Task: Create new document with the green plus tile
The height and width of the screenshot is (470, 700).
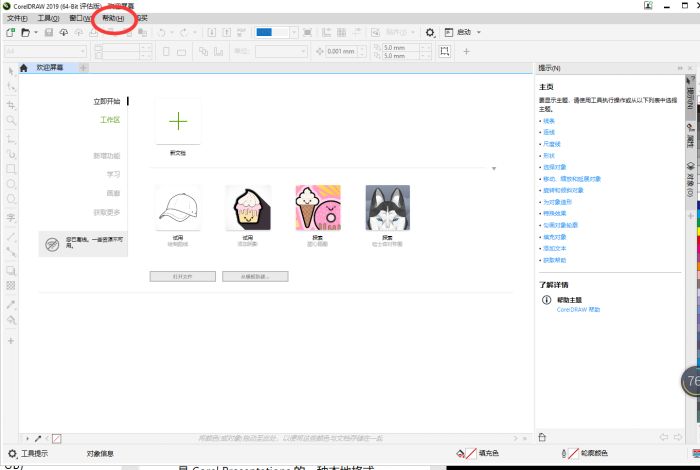Action: (x=177, y=121)
